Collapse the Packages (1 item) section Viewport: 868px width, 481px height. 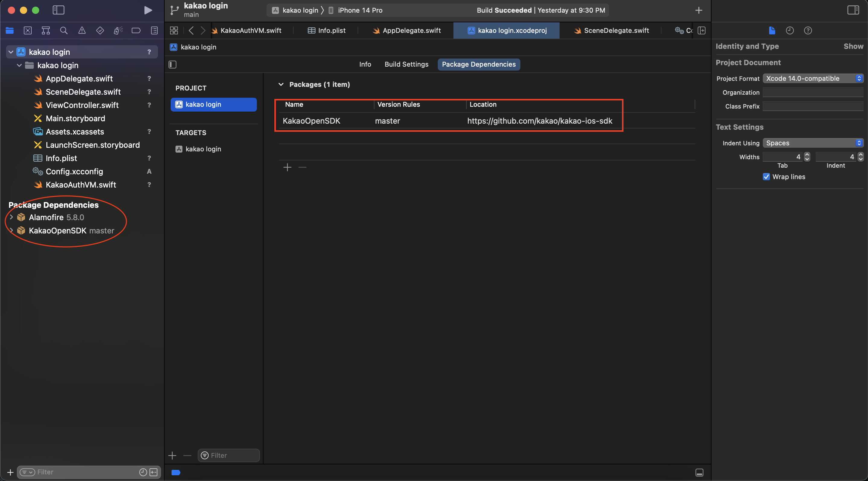pyautogui.click(x=281, y=85)
